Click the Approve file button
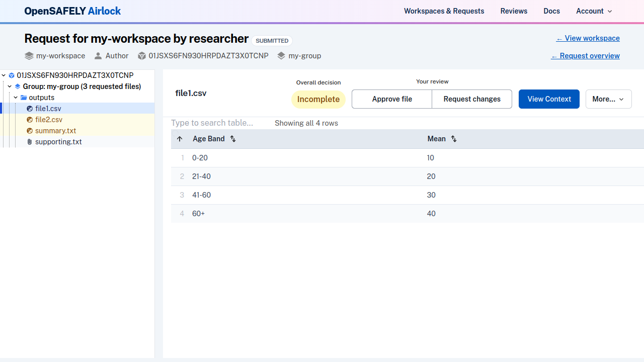Image resolution: width=644 pixels, height=362 pixels. click(391, 99)
